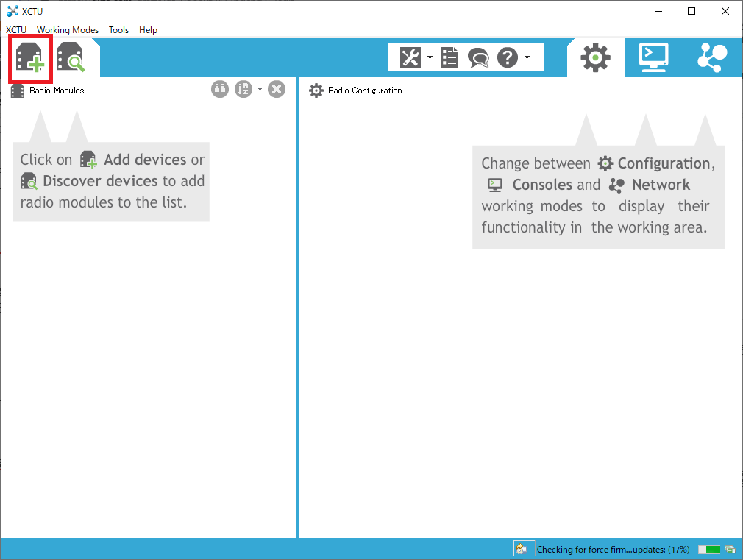The height and width of the screenshot is (560, 743).
Task: Click the Configuration word in hint
Action: coord(664,163)
